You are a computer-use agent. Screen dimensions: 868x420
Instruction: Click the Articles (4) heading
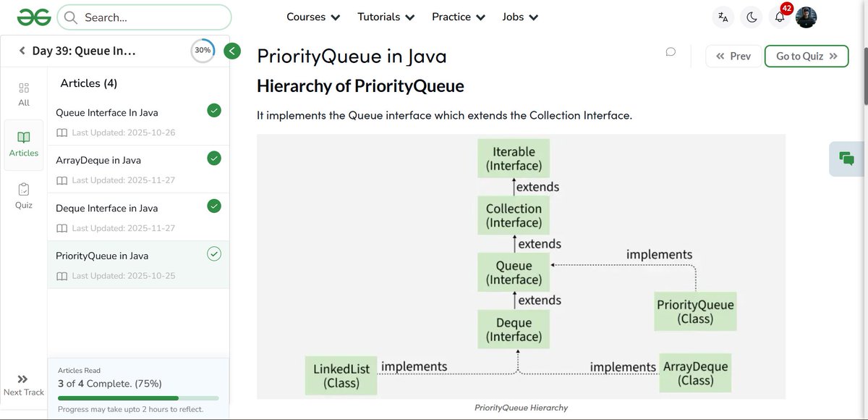coord(89,83)
